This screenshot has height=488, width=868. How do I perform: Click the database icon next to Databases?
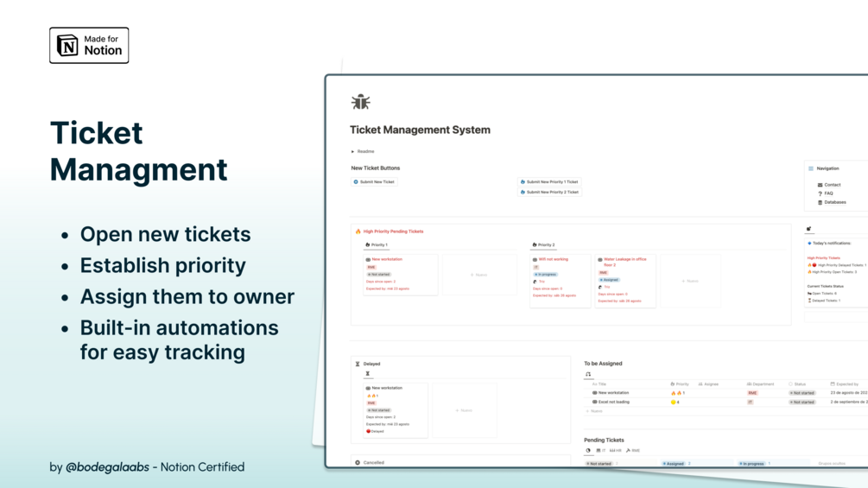820,202
